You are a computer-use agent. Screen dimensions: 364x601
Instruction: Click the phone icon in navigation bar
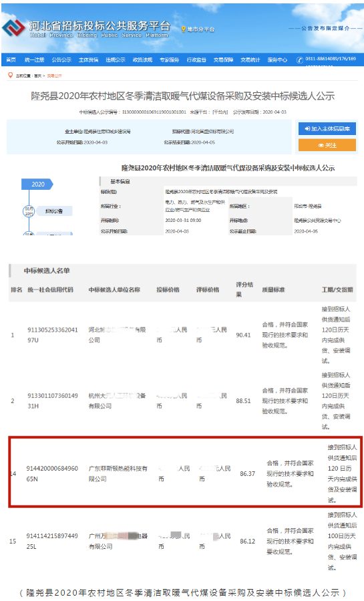[300, 59]
